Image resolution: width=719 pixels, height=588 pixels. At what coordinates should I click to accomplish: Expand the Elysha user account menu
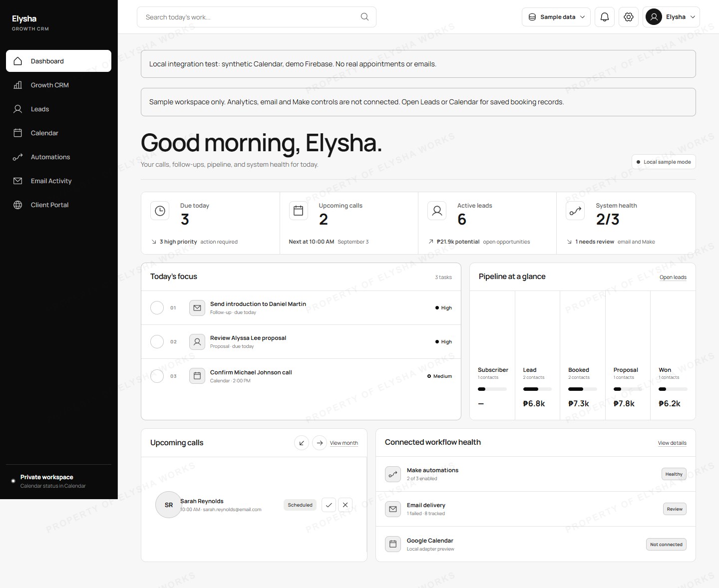click(x=671, y=17)
